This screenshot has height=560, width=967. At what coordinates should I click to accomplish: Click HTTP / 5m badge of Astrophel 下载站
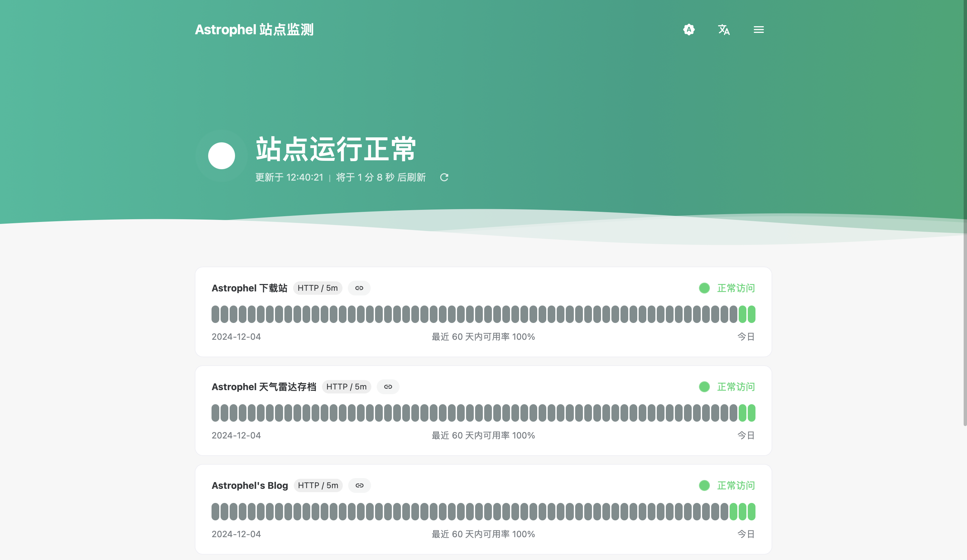click(318, 288)
